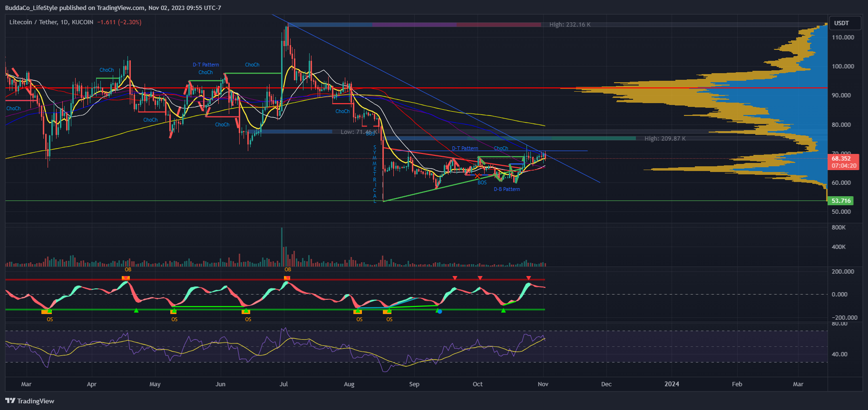Click the red X marker beside BOS label

coord(478,176)
